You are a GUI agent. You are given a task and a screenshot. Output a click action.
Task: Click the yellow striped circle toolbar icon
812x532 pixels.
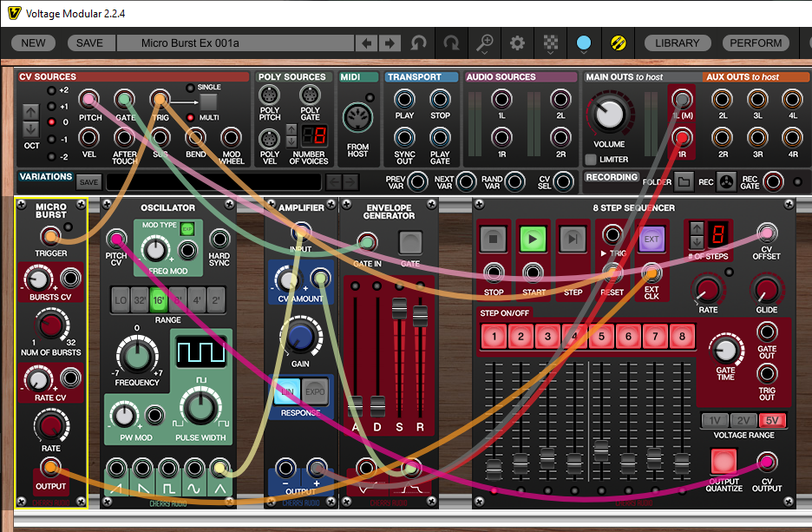(x=619, y=43)
